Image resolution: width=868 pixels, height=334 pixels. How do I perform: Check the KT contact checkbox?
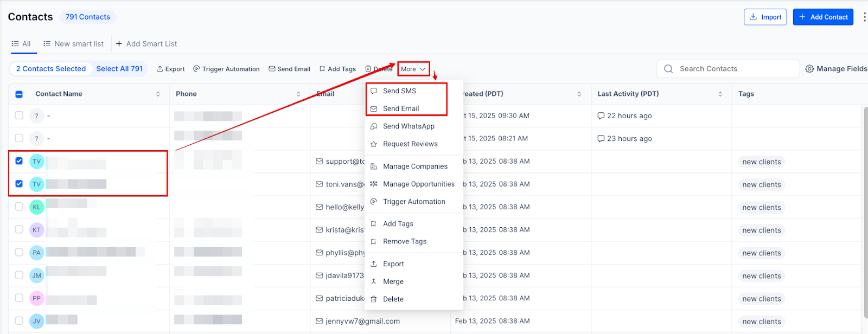pyautogui.click(x=19, y=229)
